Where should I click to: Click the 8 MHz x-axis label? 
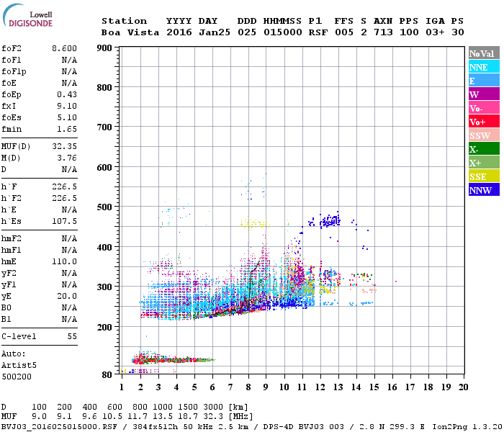(x=248, y=387)
